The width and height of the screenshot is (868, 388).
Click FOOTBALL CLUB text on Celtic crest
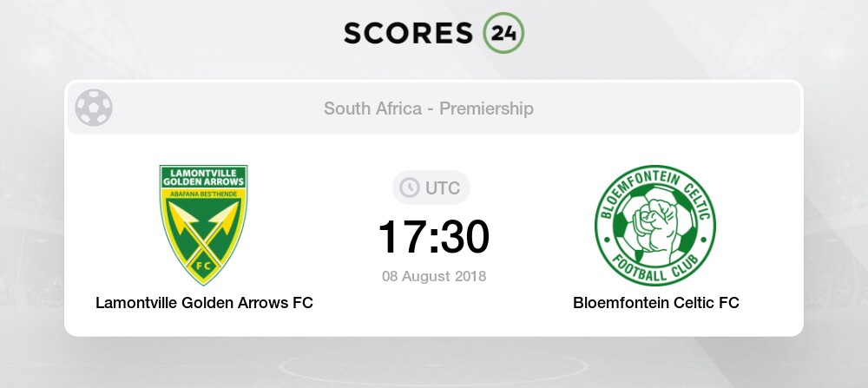pos(655,271)
